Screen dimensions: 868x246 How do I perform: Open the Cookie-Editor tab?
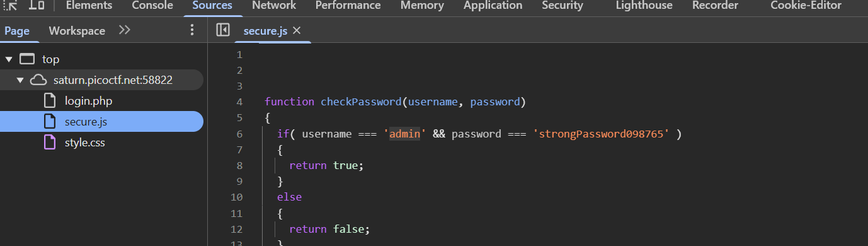coord(806,6)
